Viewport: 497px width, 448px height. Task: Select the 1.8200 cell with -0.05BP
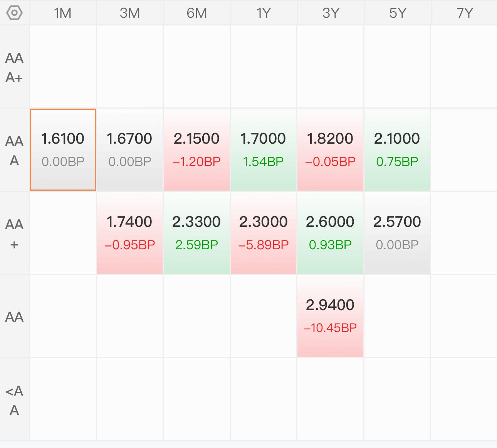click(330, 149)
